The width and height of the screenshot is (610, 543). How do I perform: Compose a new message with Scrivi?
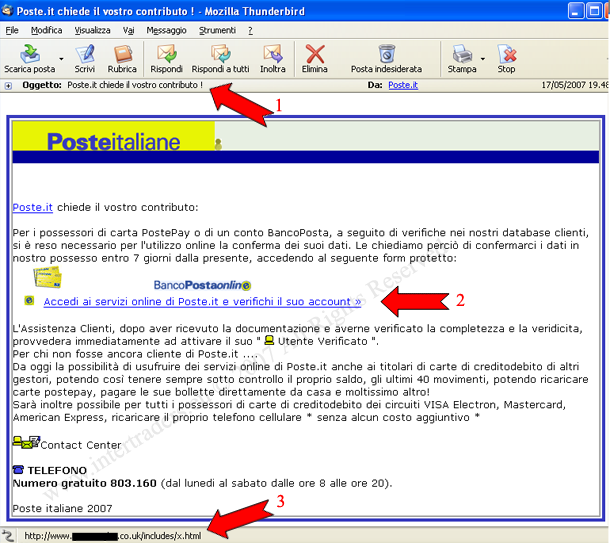pyautogui.click(x=84, y=59)
